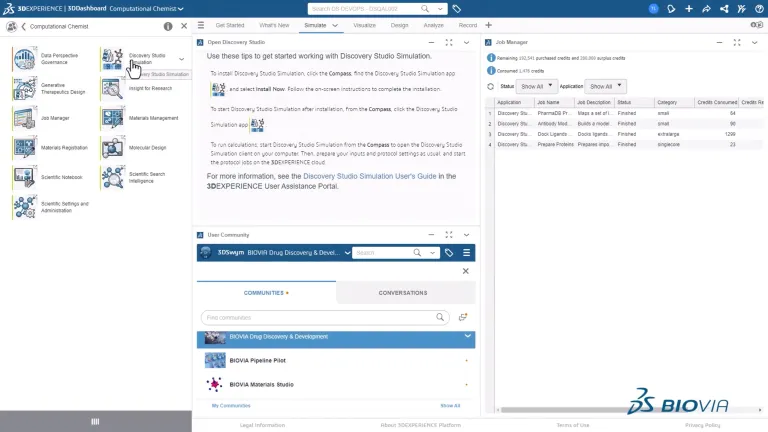Launch Discovery Studio Simulation app

pyautogui.click(x=113, y=59)
